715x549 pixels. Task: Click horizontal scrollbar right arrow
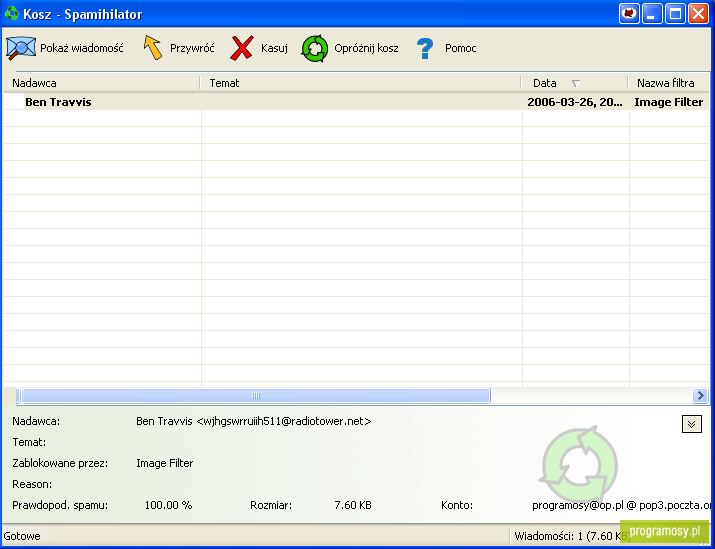tap(700, 395)
